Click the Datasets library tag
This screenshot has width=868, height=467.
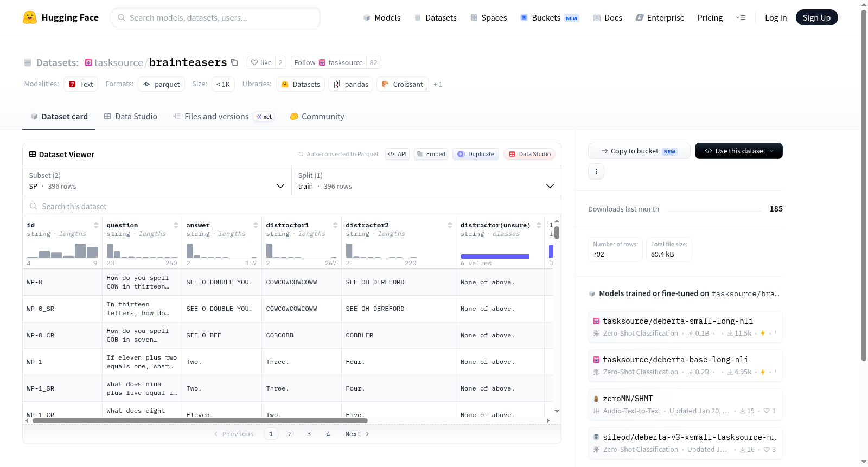(301, 84)
